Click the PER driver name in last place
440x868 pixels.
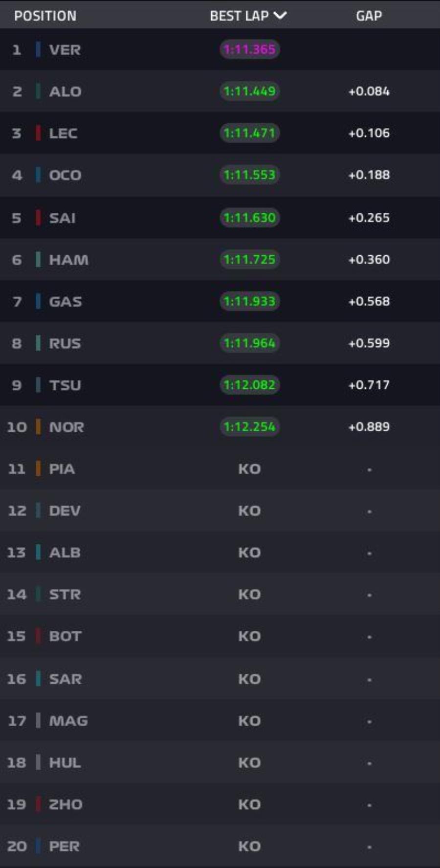point(64,846)
